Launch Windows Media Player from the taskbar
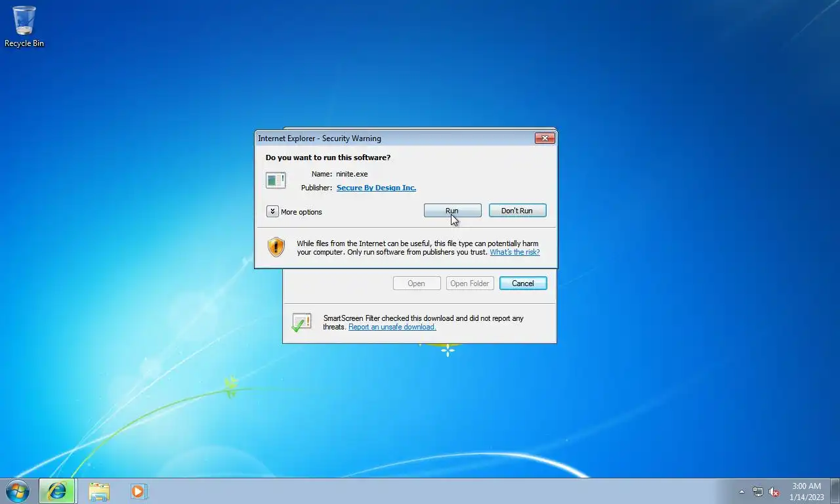 (138, 491)
